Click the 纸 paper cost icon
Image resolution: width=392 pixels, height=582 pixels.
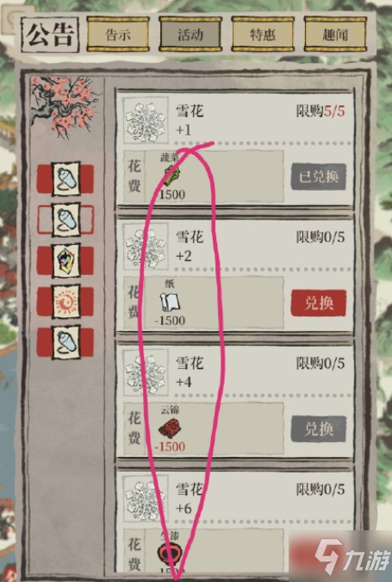(x=170, y=302)
